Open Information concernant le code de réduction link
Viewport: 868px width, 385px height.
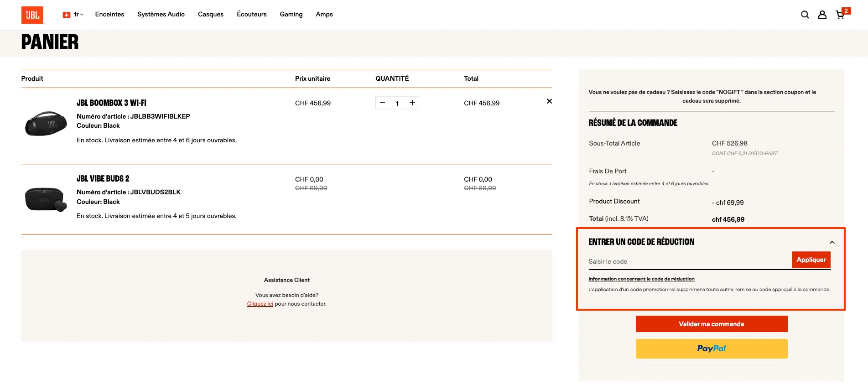(x=641, y=279)
